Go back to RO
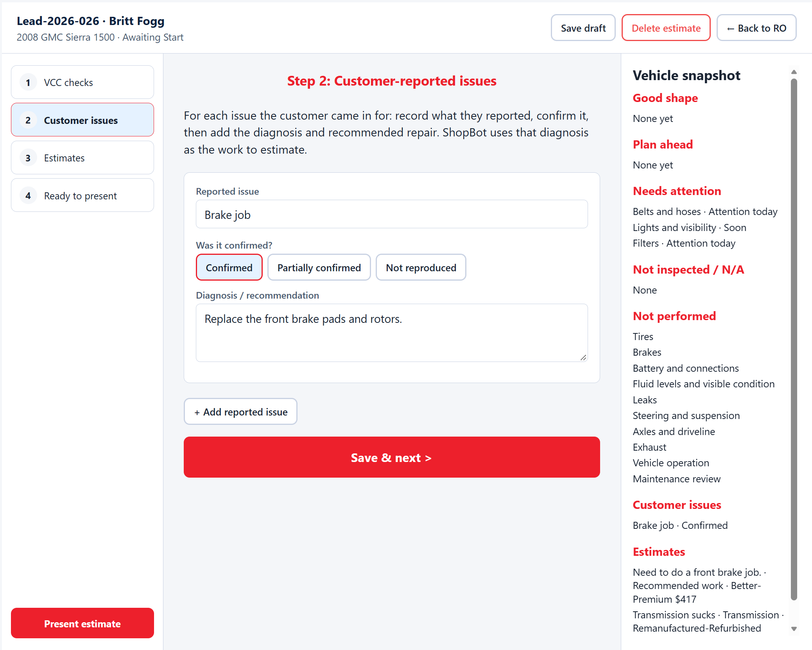Image resolution: width=812 pixels, height=650 pixels. point(756,28)
